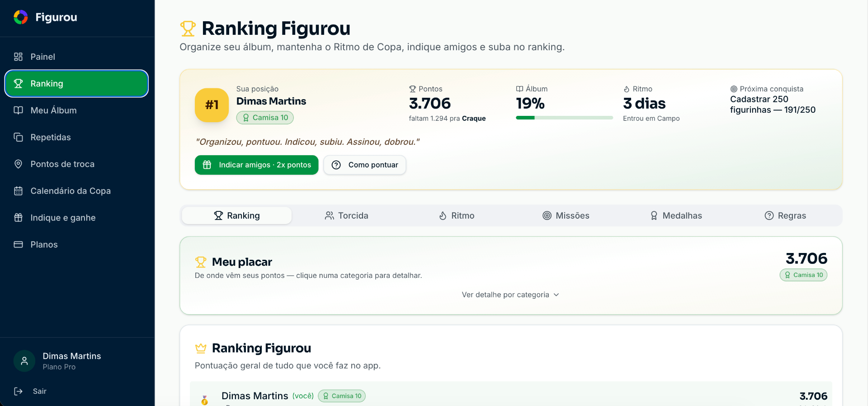Click Camisa 10 badge in ranking row

pyautogui.click(x=342, y=396)
